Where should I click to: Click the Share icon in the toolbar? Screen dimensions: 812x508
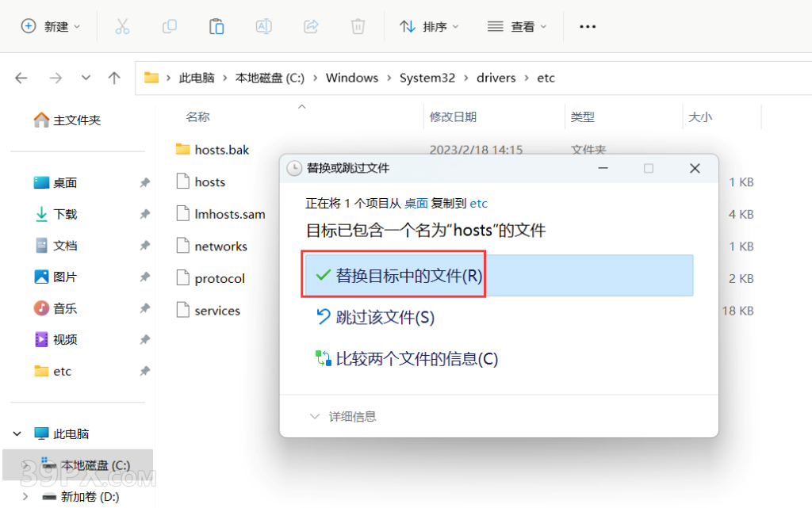(311, 26)
